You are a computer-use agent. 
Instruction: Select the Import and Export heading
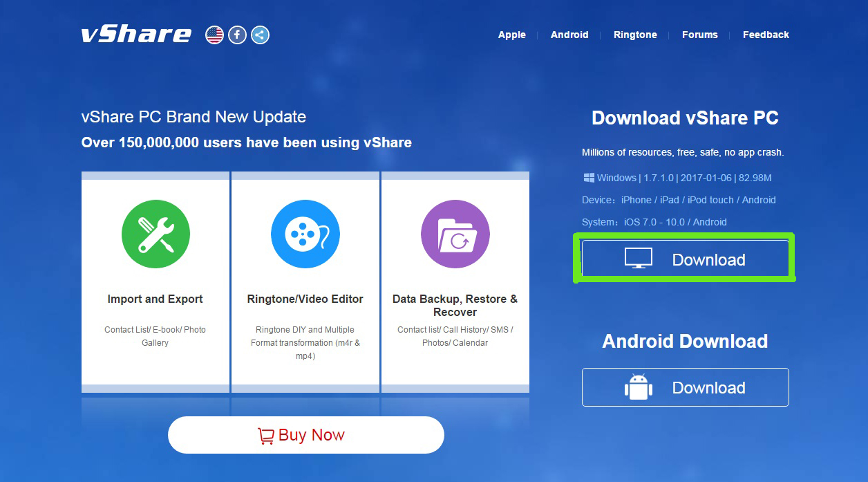point(155,299)
